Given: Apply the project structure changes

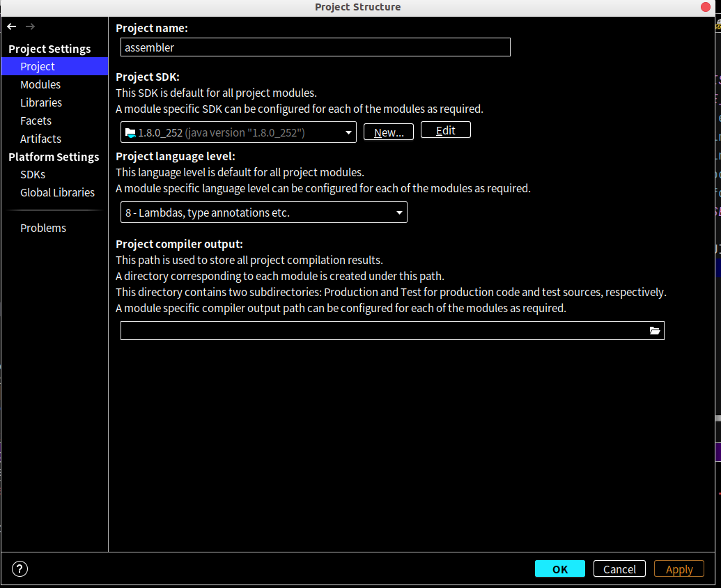Looking at the screenshot, I should click(679, 568).
